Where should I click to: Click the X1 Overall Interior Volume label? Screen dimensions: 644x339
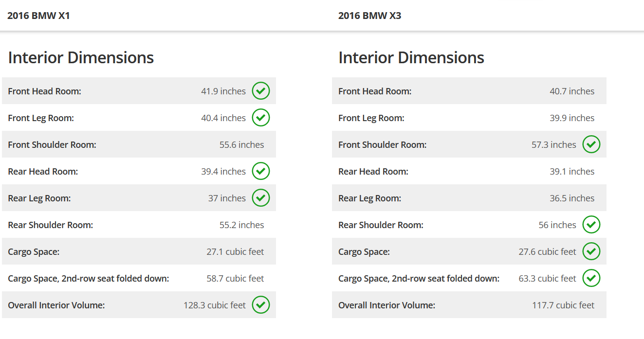[x=56, y=305]
